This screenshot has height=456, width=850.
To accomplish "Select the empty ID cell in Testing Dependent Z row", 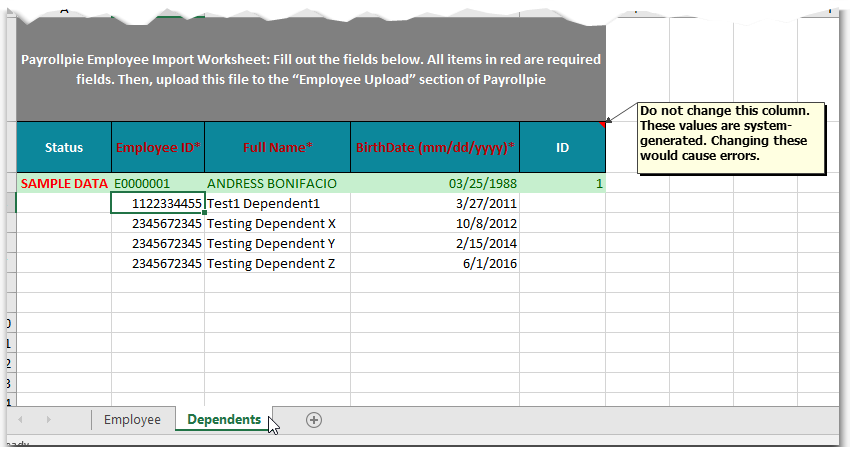I will (562, 264).
